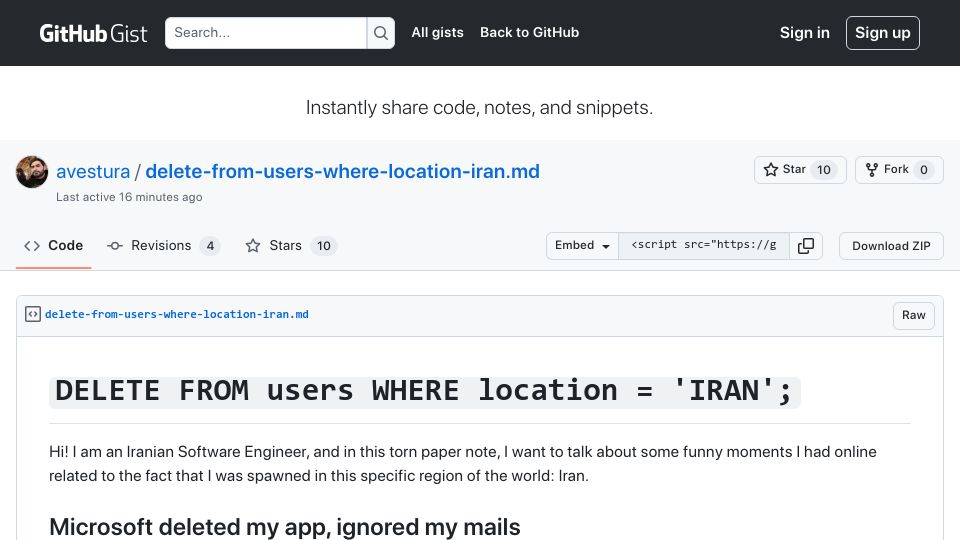Click the file code icon in header

(33, 314)
